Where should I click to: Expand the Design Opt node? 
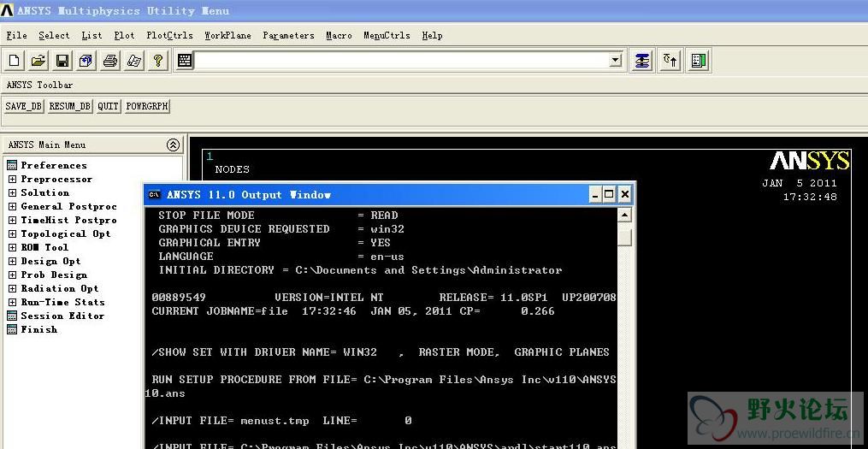[12, 262]
